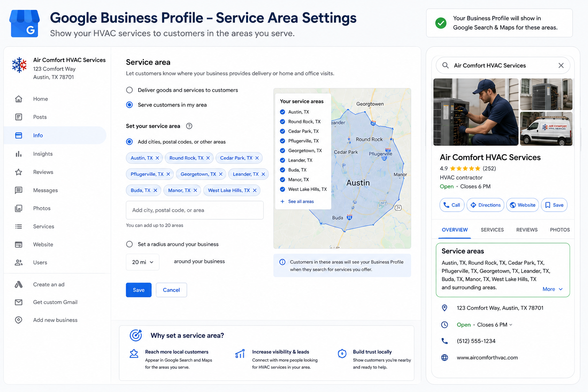This screenshot has width=588, height=392.
Task: Remove the Manor, TX chip
Action: tap(195, 190)
